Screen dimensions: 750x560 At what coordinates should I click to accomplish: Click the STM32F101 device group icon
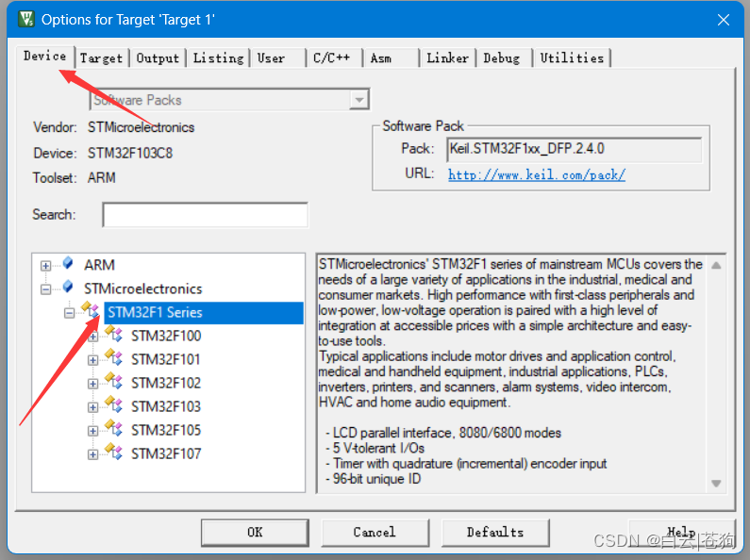coord(114,357)
